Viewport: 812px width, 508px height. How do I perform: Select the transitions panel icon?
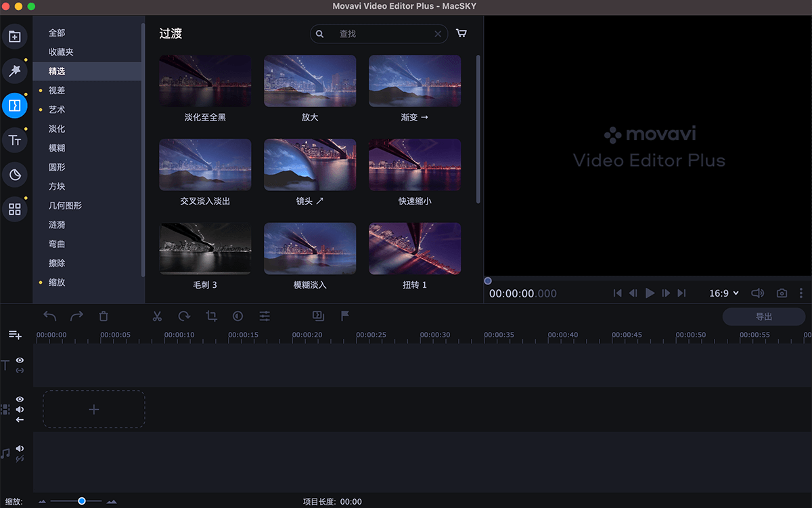pos(15,105)
